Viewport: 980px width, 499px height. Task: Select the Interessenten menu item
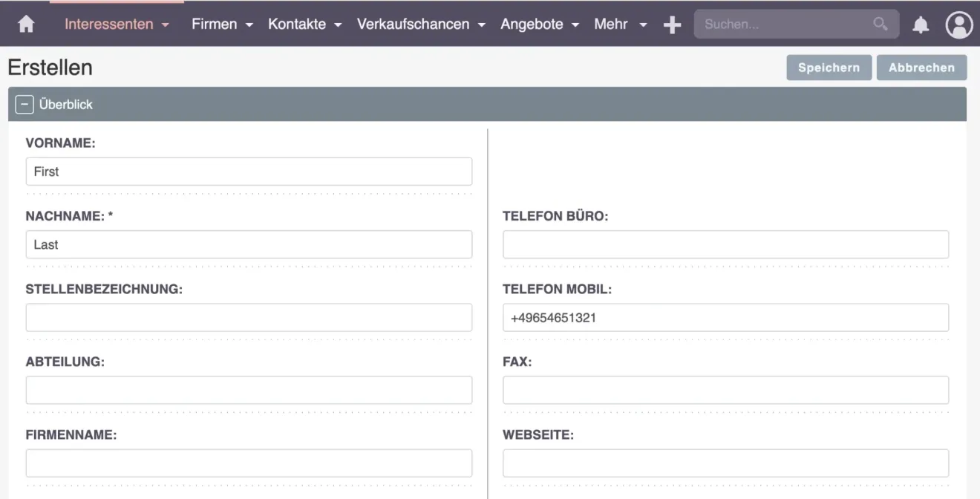110,24
